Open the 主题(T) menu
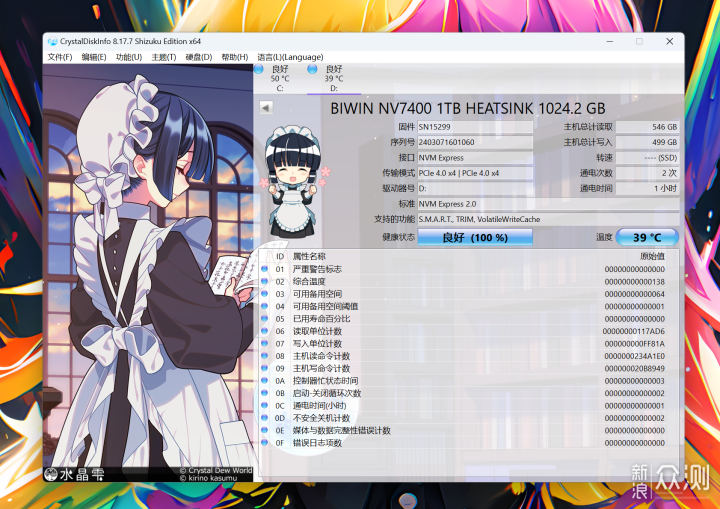This screenshot has height=509, width=720. [163, 57]
